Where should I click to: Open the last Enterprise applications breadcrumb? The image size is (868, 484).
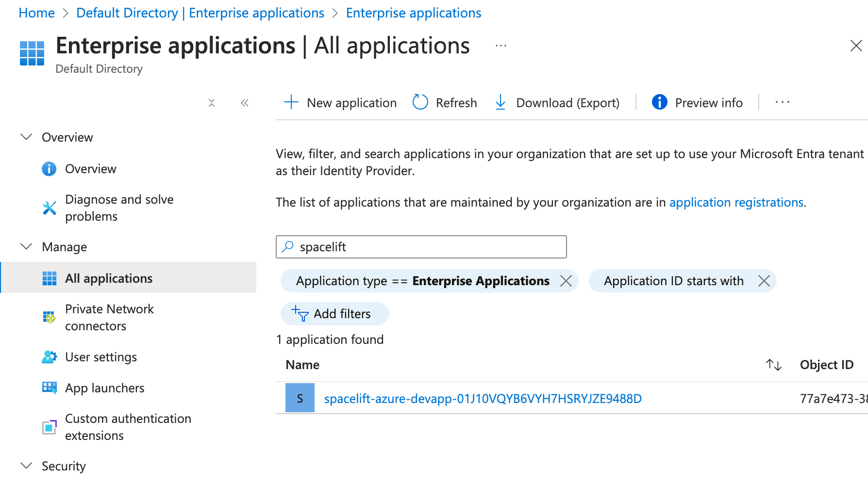414,13
